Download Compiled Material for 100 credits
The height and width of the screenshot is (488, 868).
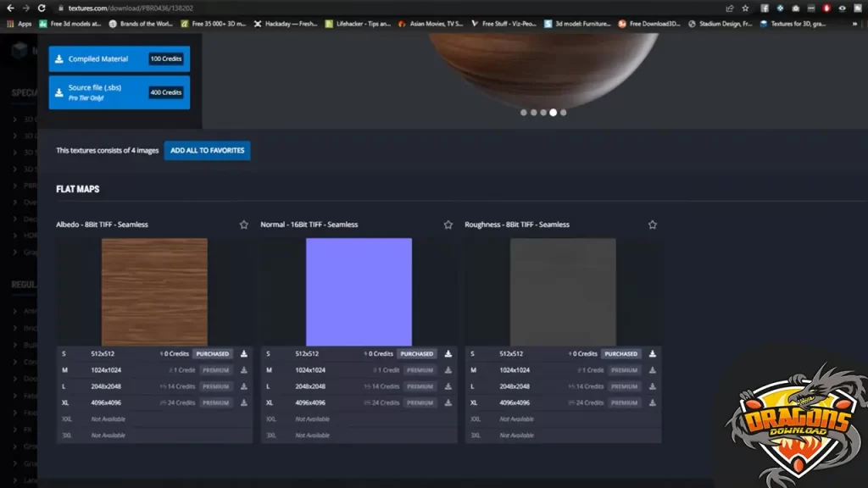pos(119,59)
